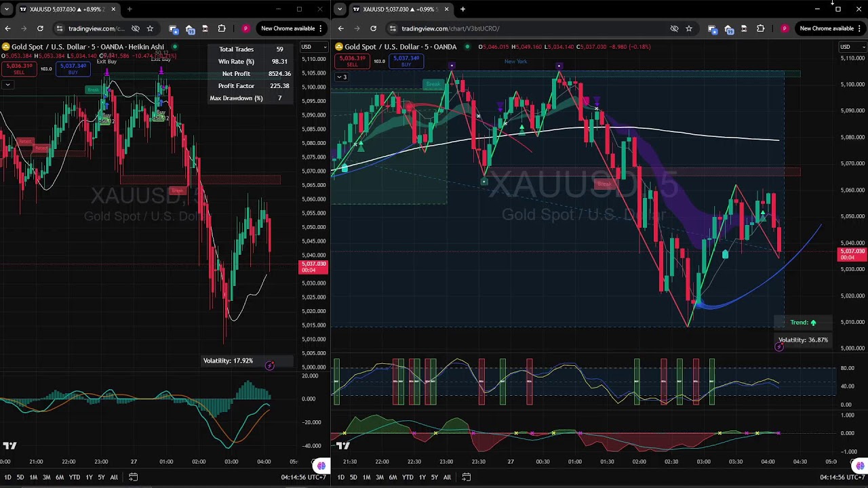Select All range in left chart

pyautogui.click(x=114, y=477)
